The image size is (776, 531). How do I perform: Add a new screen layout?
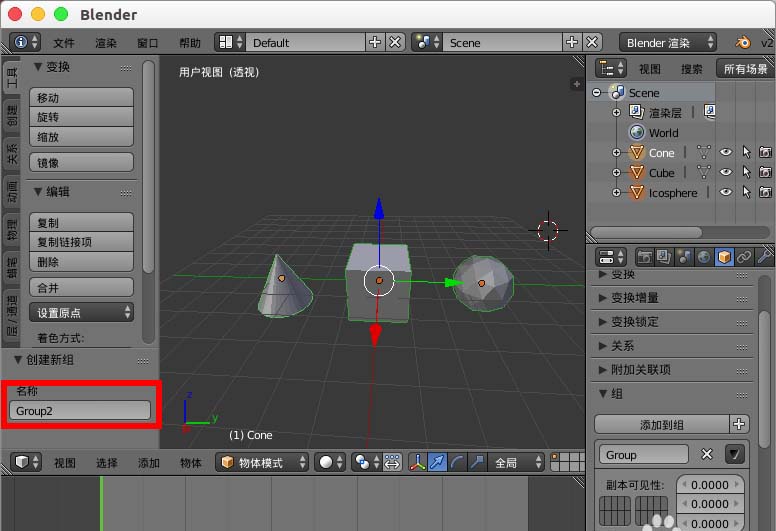tap(375, 43)
